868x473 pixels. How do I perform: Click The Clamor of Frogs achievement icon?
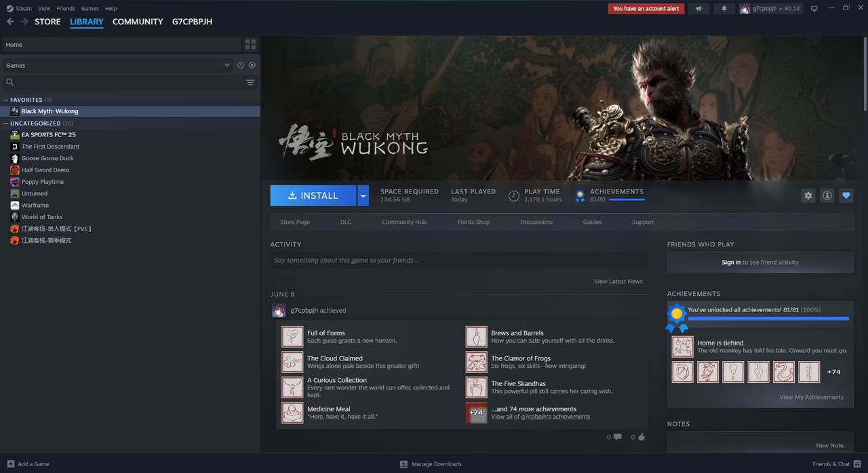pyautogui.click(x=476, y=362)
